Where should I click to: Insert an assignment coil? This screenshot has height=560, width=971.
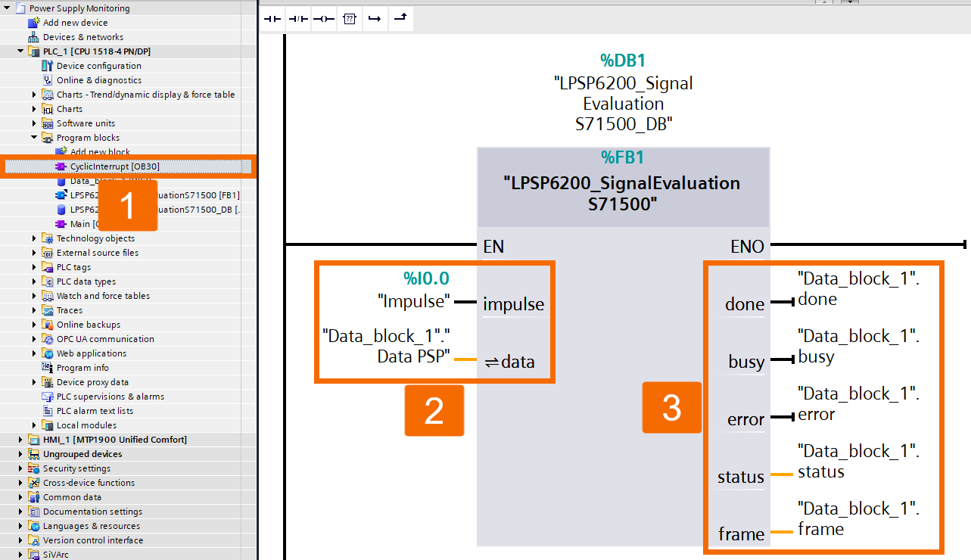pos(324,19)
